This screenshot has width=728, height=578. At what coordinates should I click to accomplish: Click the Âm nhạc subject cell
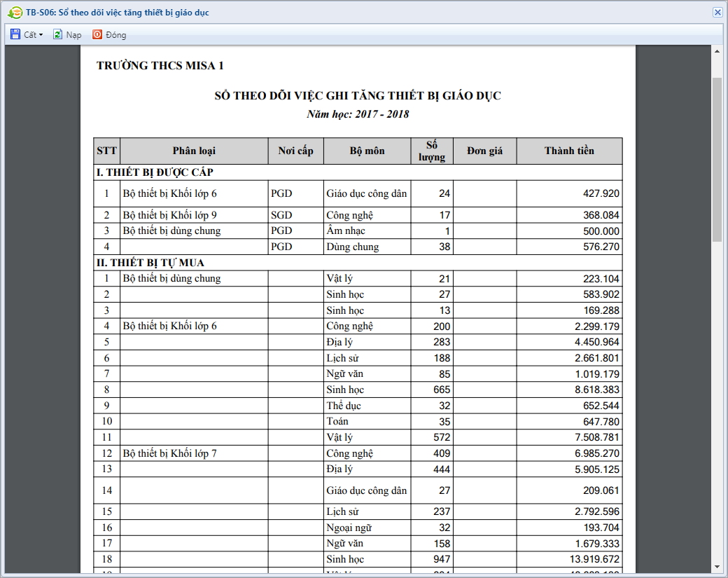click(x=367, y=231)
